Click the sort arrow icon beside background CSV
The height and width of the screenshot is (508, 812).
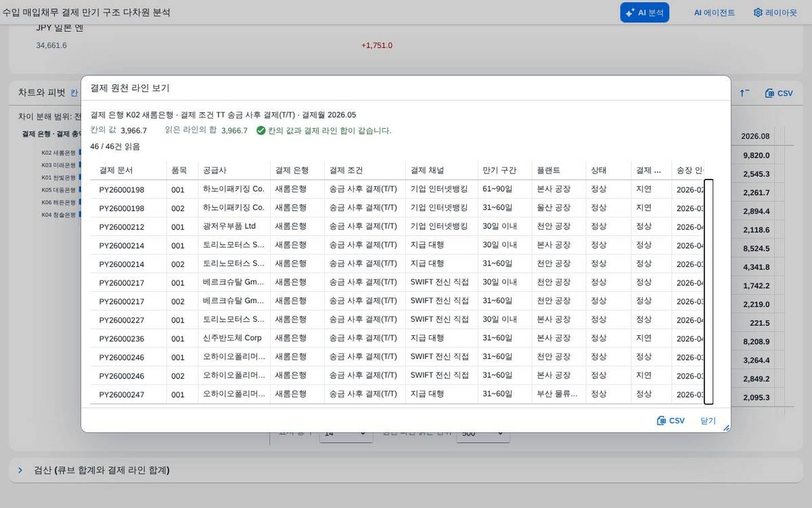pyautogui.click(x=744, y=93)
